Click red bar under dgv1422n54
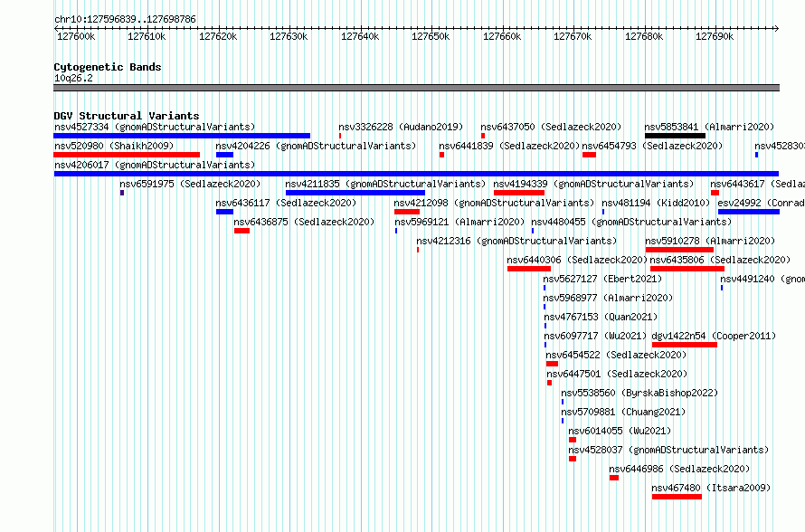Viewport: 805px width, 532px height. click(685, 345)
